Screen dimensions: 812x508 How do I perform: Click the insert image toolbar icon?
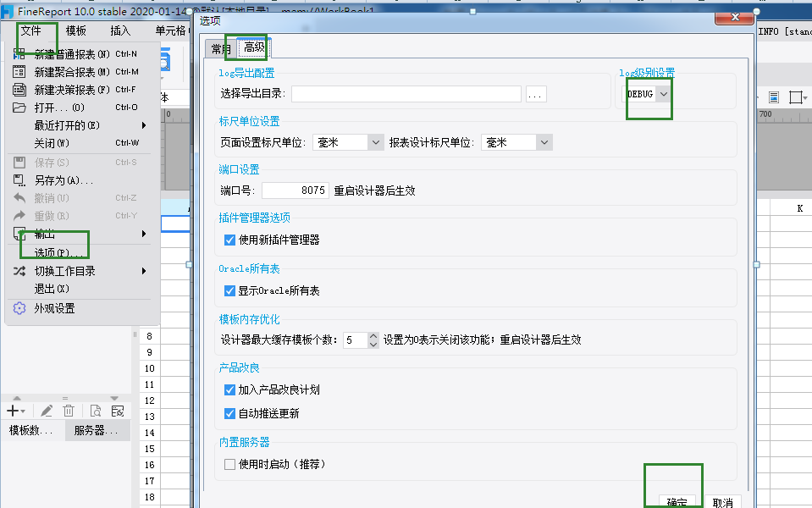pos(774,97)
